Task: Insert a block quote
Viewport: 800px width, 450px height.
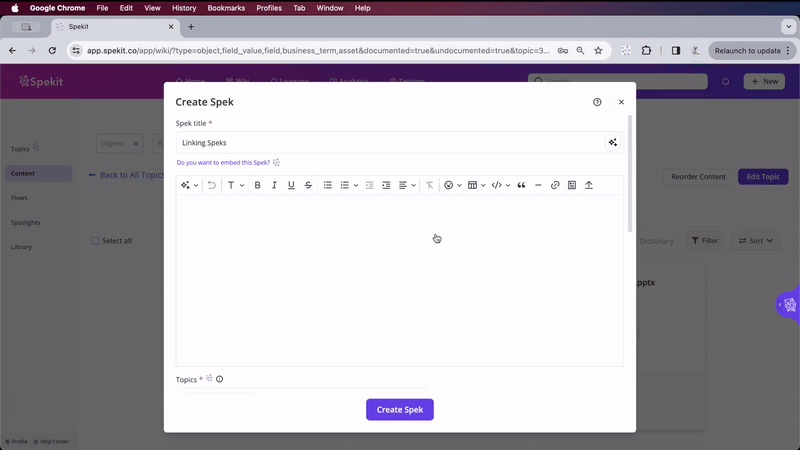Action: pos(521,185)
